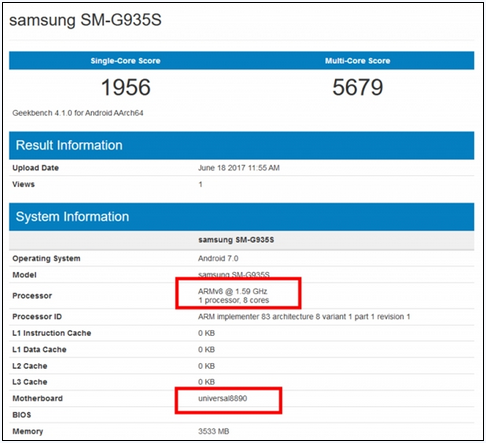
Task: Click the Geekbench 4.1.0 for Android AArch64 text
Action: pos(78,113)
